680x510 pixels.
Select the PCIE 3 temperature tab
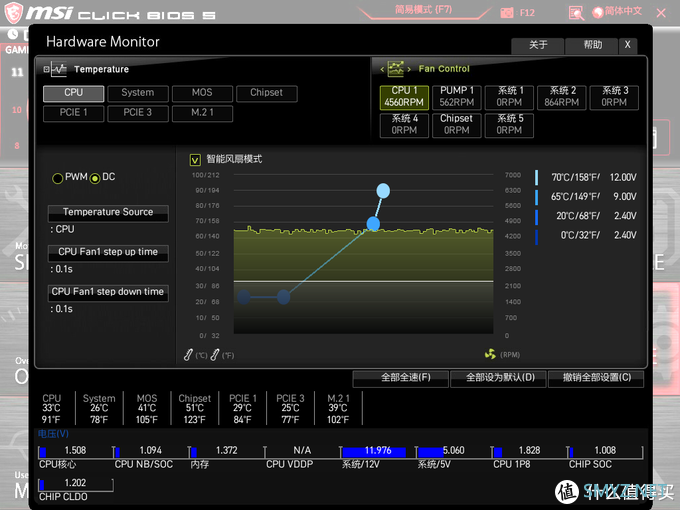tap(137, 113)
